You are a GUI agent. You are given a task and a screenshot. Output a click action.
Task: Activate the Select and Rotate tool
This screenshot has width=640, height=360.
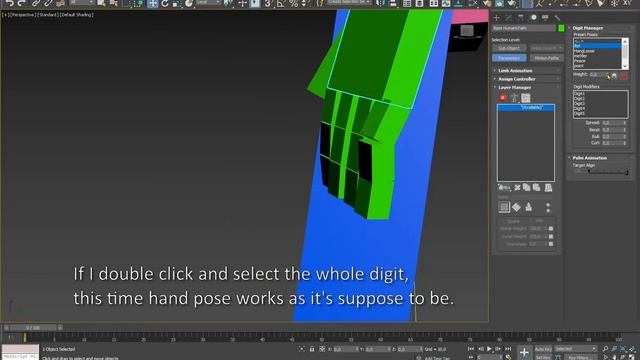coord(164,4)
